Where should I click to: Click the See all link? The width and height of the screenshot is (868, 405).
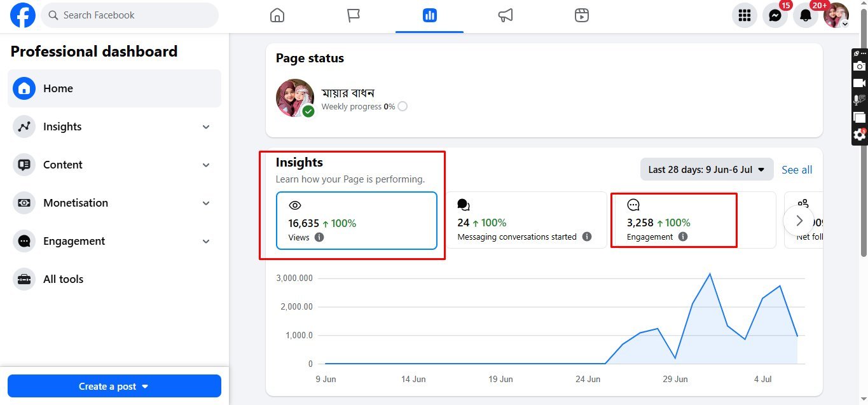[797, 170]
